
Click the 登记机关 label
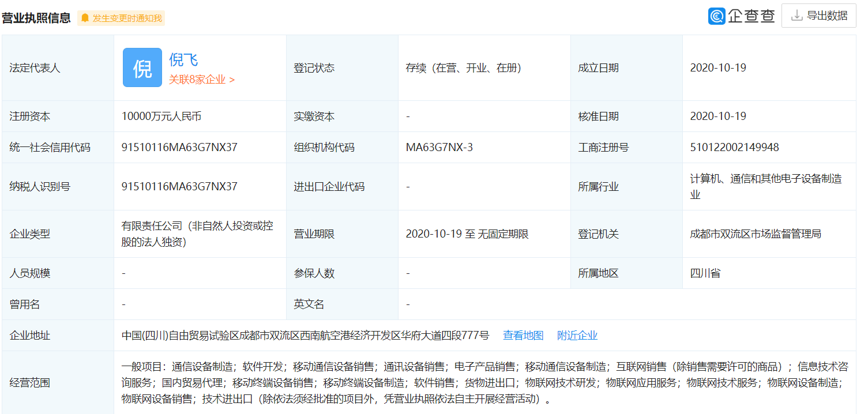599,234
